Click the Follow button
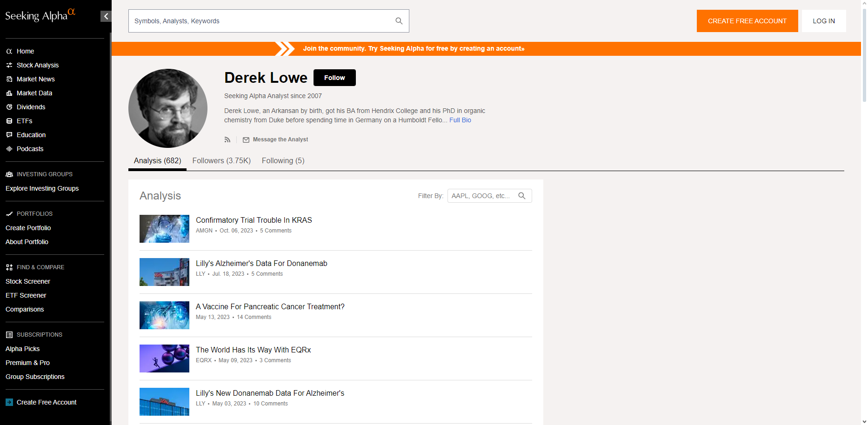This screenshot has height=425, width=868. coord(334,78)
